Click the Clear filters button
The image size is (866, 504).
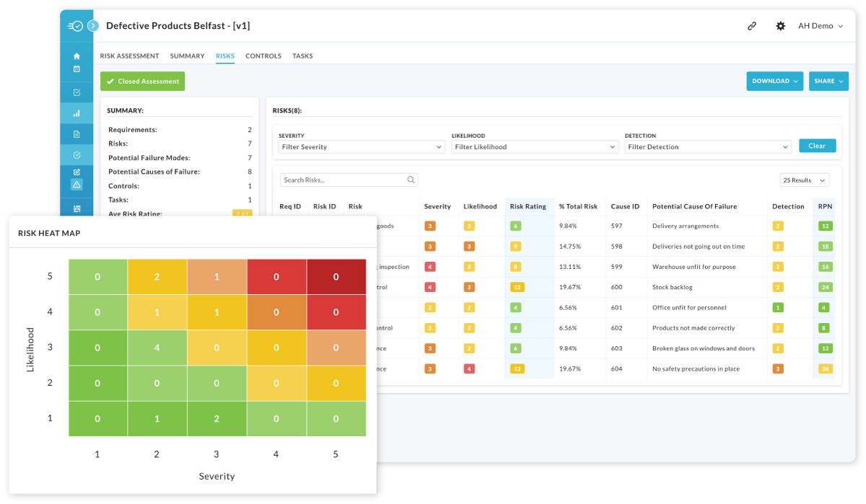coord(817,145)
